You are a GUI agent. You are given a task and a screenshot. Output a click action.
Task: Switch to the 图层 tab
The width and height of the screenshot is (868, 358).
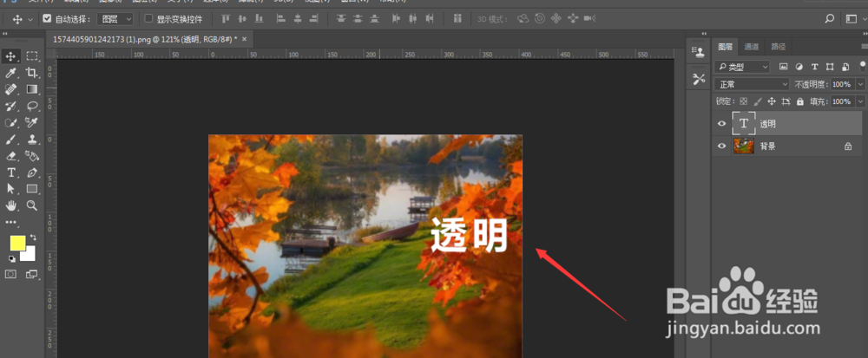coord(725,47)
